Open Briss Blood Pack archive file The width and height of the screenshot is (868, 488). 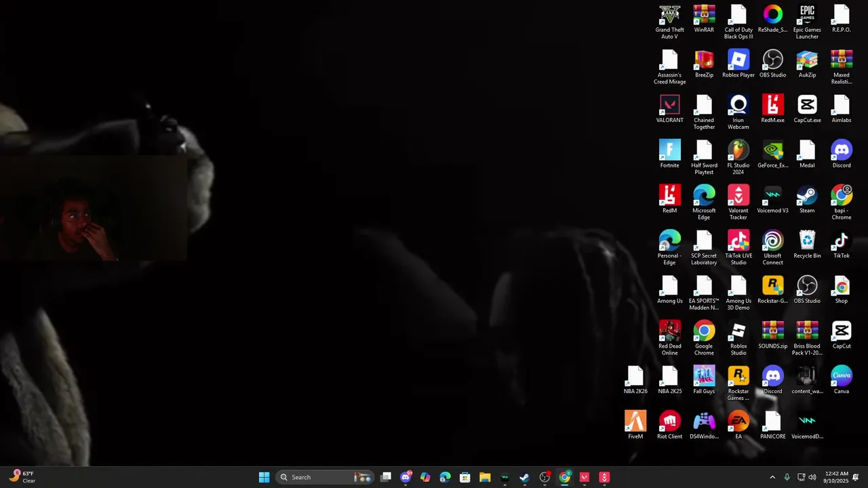coord(807,338)
